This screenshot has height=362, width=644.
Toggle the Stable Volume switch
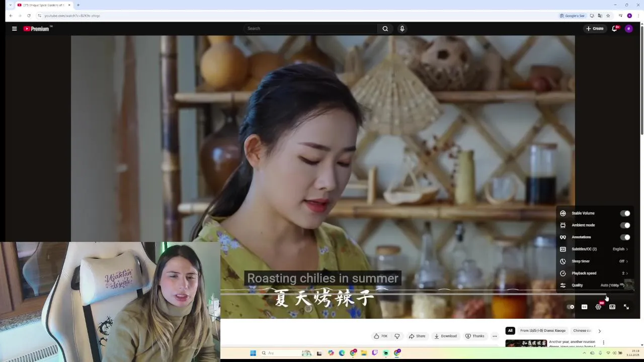pyautogui.click(x=625, y=213)
